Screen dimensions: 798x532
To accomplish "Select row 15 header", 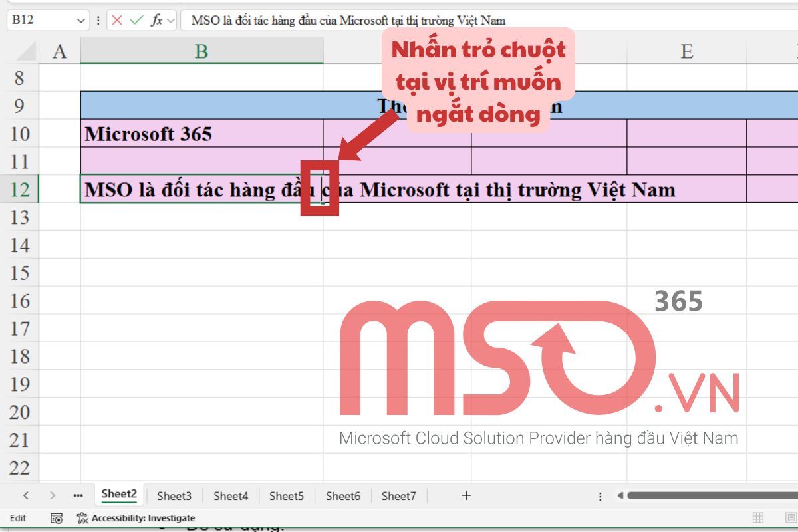I will tap(19, 273).
